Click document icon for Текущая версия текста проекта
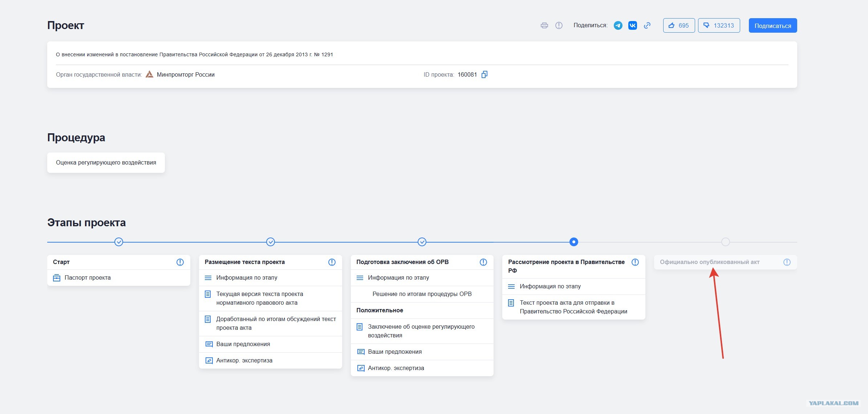Viewport: 868px width, 414px height. click(208, 294)
